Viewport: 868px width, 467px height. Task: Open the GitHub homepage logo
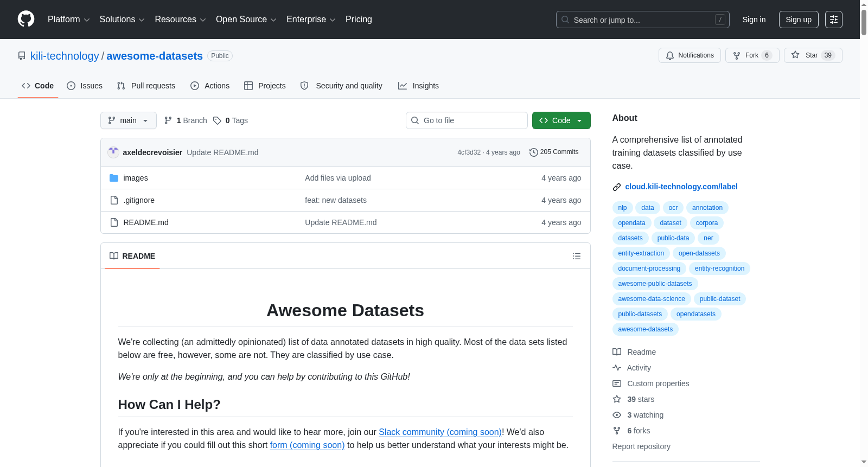[x=26, y=19]
